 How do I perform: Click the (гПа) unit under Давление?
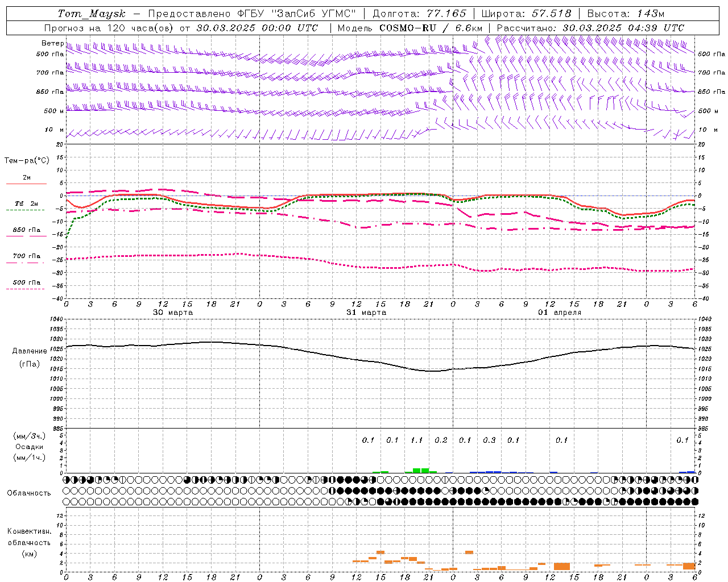pyautogui.click(x=30, y=364)
